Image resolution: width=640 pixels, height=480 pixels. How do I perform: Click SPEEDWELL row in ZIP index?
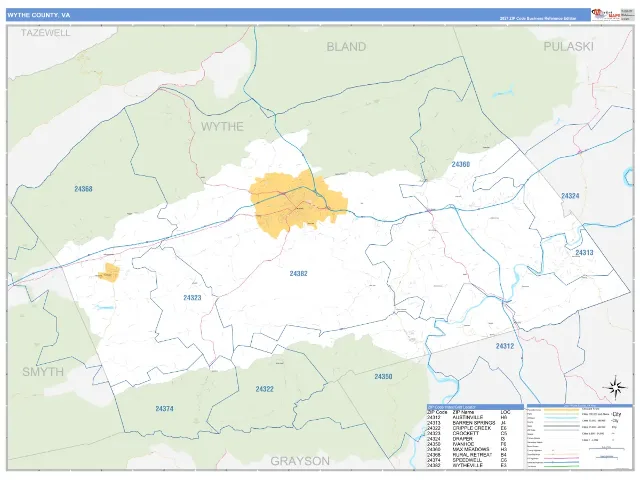pos(468,460)
